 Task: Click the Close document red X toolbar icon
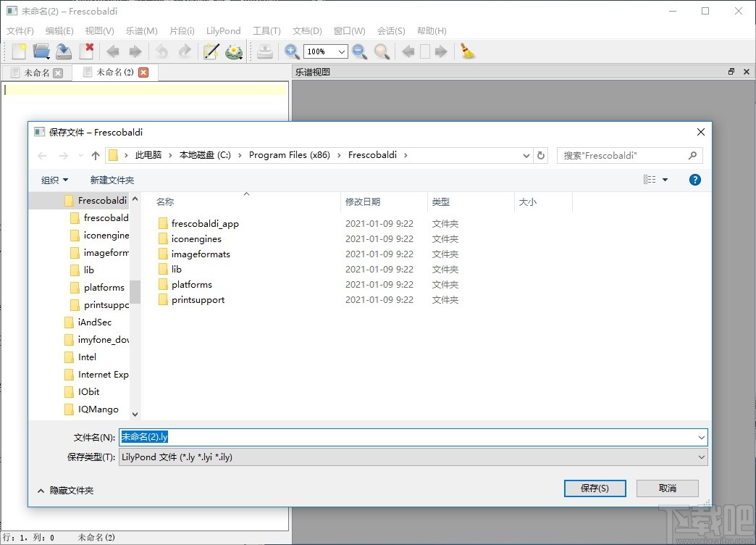point(87,51)
